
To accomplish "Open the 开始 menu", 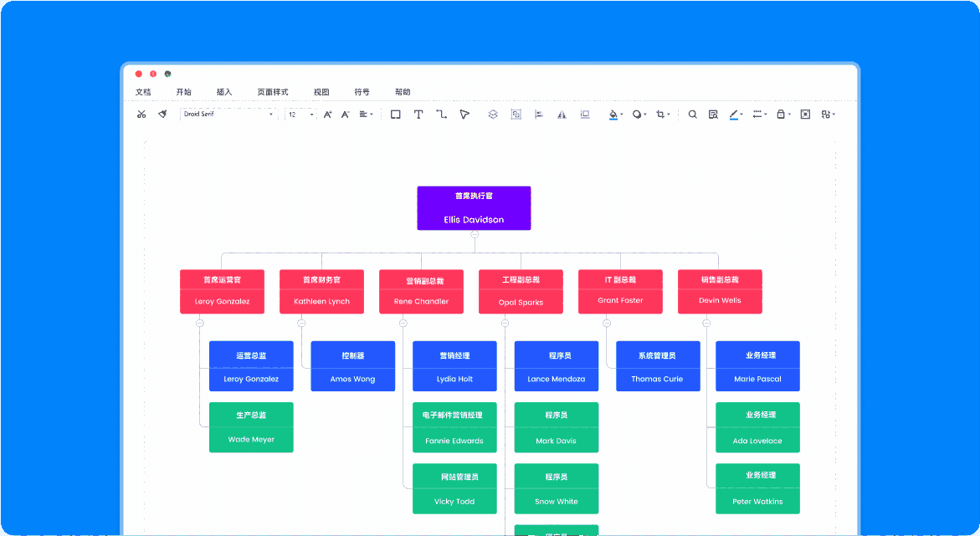I will [184, 92].
